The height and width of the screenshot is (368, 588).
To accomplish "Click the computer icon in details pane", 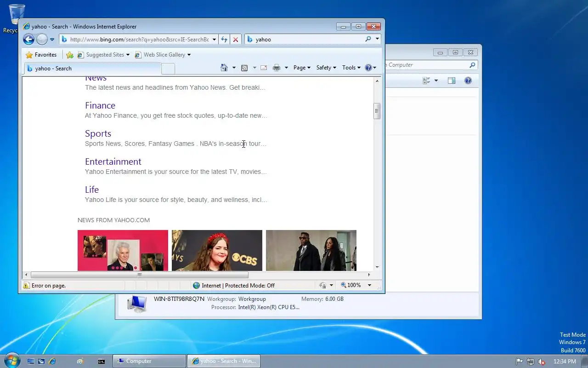I will tap(136, 304).
